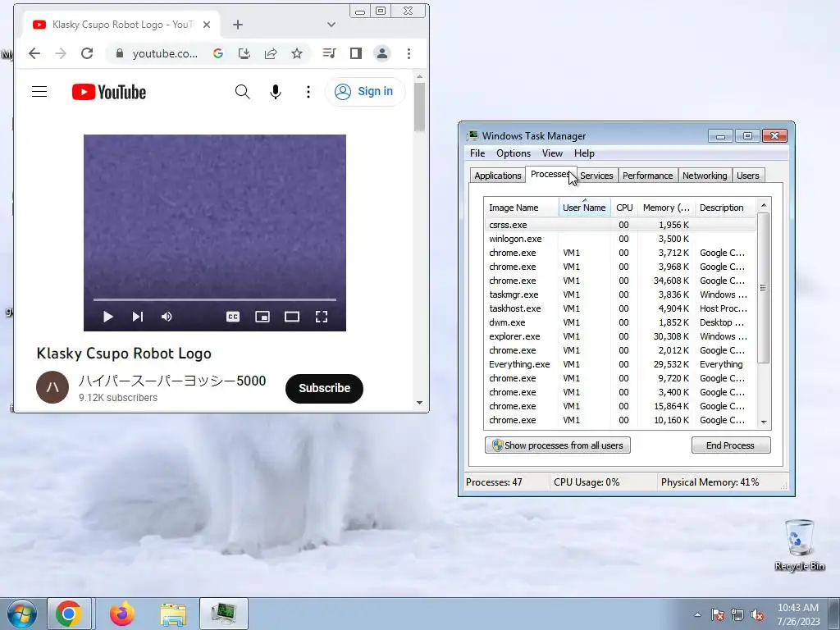This screenshot has width=840, height=630.
Task: Go to YouTube home via logo
Action: point(109,92)
